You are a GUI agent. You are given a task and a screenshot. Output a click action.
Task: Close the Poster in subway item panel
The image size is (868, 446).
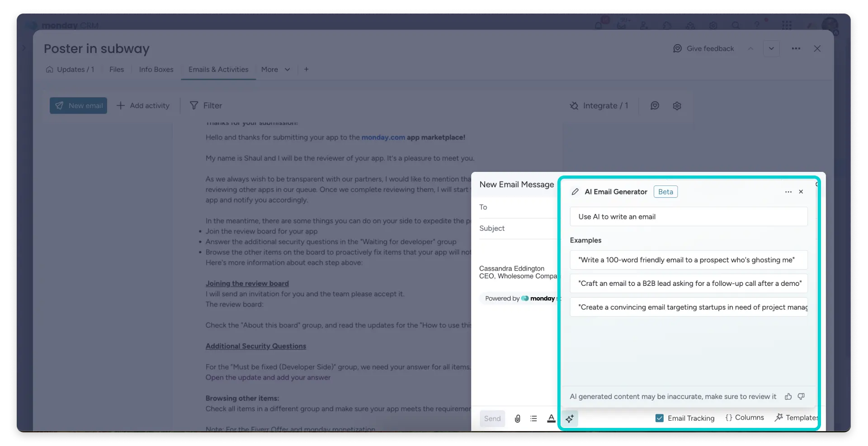[x=817, y=48]
